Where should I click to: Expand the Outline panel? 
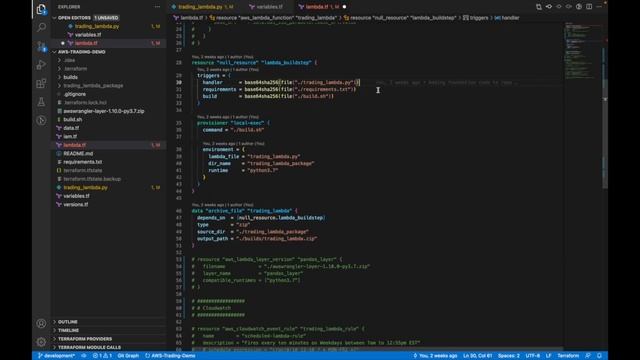coord(67,322)
